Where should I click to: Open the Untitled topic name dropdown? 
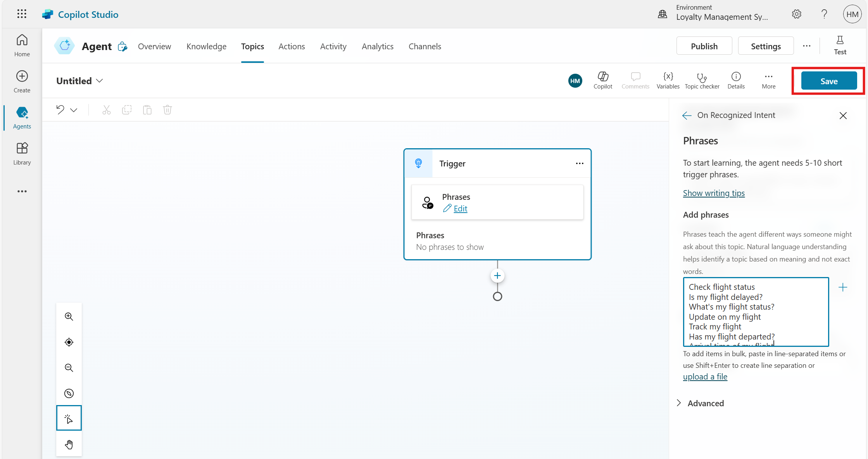coord(100,81)
